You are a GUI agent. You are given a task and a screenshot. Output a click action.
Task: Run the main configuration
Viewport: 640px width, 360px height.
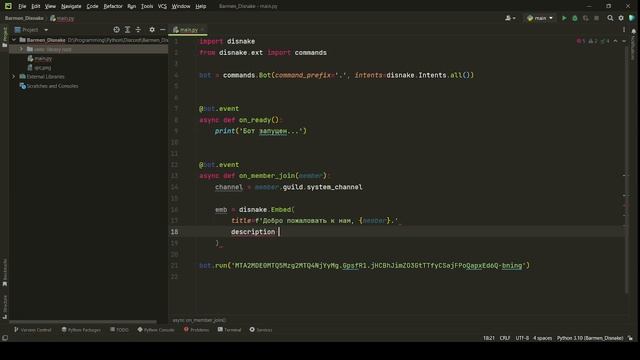pos(564,18)
